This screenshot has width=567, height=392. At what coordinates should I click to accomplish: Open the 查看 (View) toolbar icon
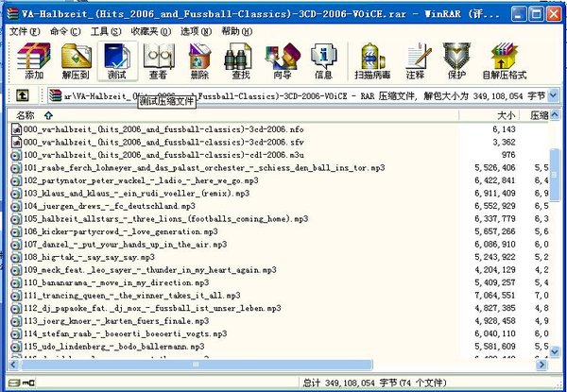(x=159, y=60)
